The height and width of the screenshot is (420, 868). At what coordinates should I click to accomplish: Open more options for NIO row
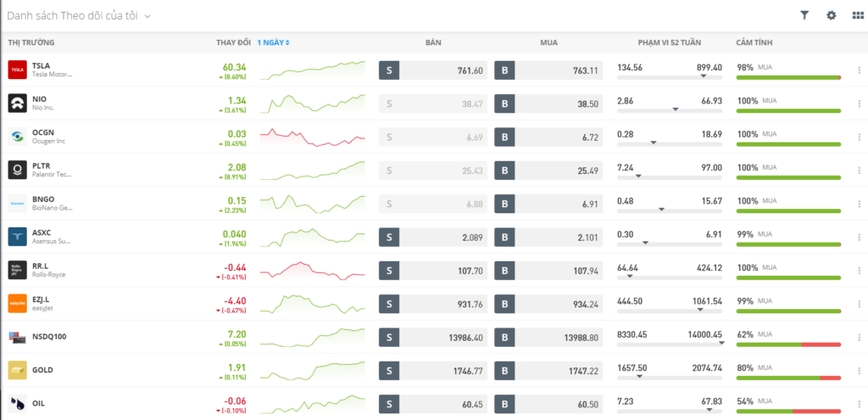tap(860, 104)
